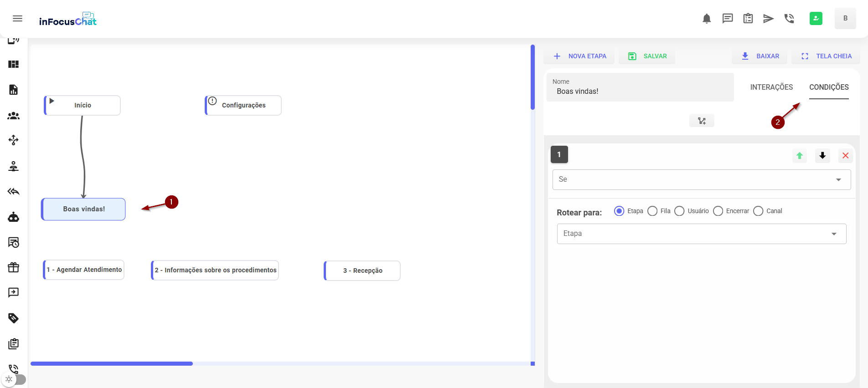Click the send paper plane icon
Screen dimensions: 868x388
[x=769, y=19]
